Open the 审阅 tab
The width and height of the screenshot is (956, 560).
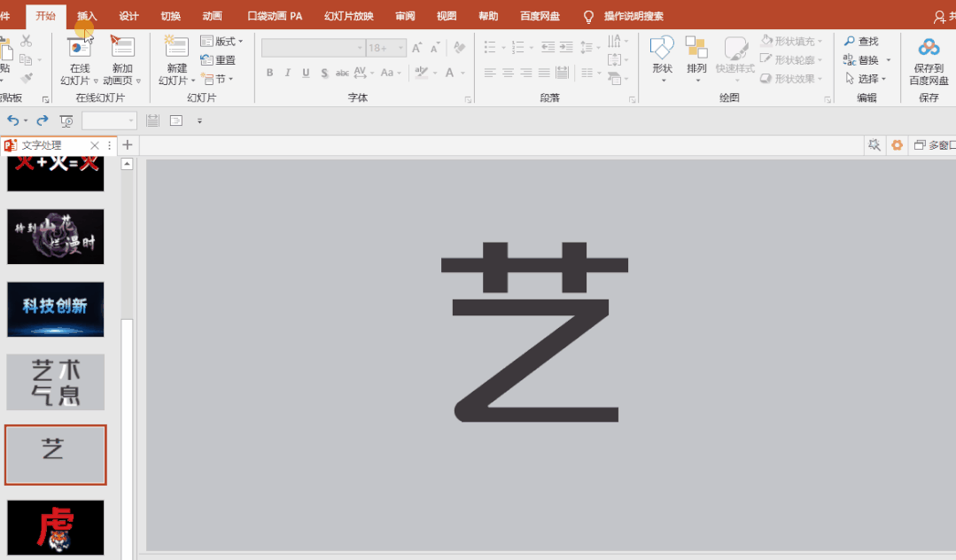click(405, 16)
